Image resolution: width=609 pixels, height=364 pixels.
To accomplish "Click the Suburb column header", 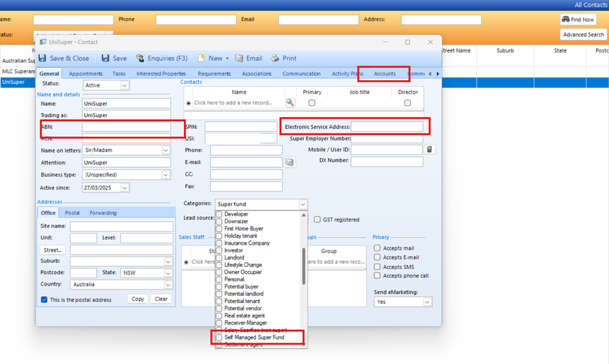I will click(x=505, y=51).
